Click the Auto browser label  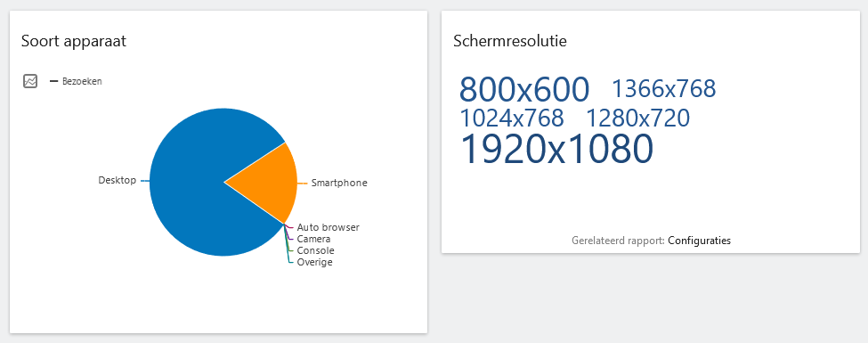click(329, 227)
